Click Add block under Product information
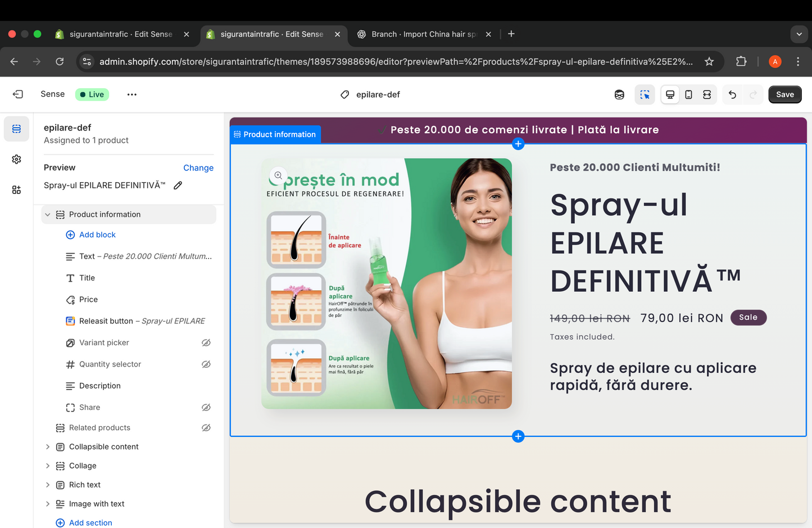 [x=97, y=235]
